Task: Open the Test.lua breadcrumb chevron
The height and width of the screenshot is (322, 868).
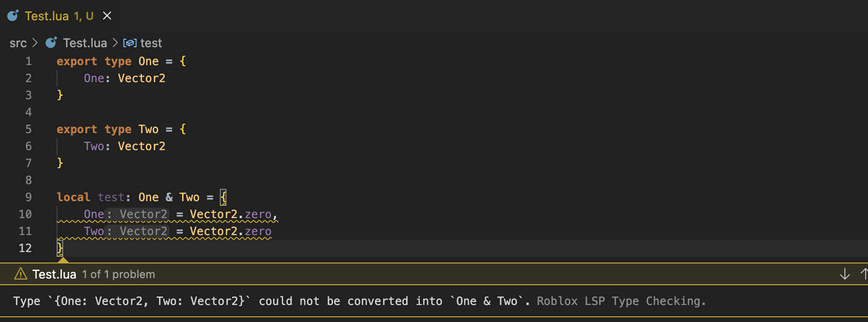Action: pos(114,42)
